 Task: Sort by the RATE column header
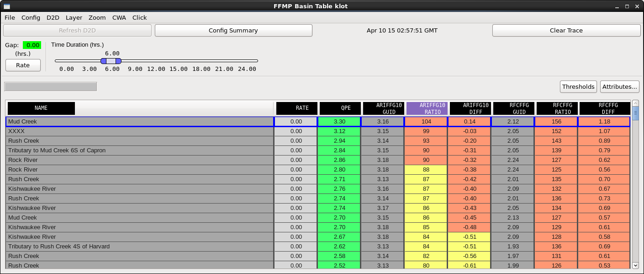(x=297, y=108)
